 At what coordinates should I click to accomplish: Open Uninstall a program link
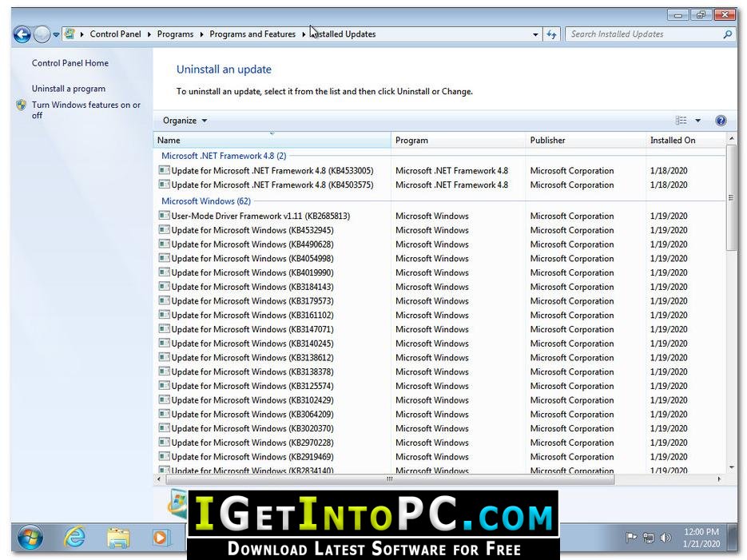click(x=69, y=89)
